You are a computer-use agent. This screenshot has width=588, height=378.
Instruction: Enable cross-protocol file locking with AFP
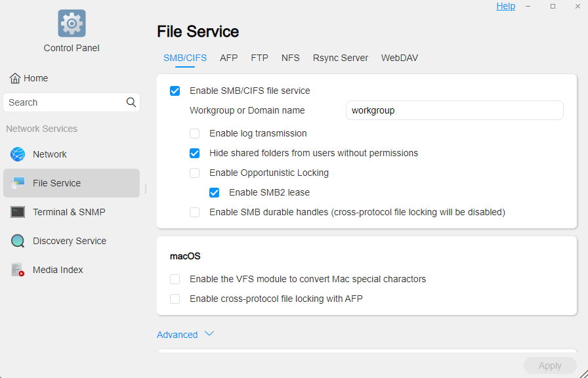(x=175, y=299)
